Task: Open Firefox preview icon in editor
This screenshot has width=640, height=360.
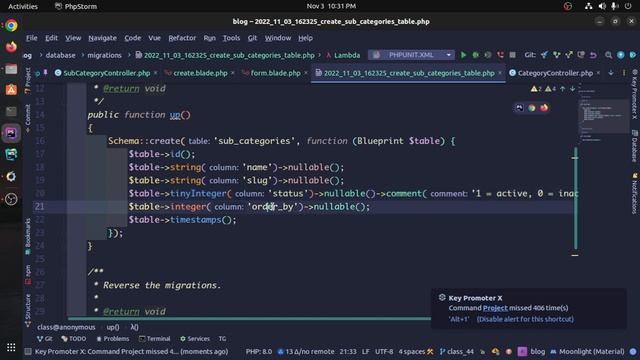Action: (x=544, y=108)
